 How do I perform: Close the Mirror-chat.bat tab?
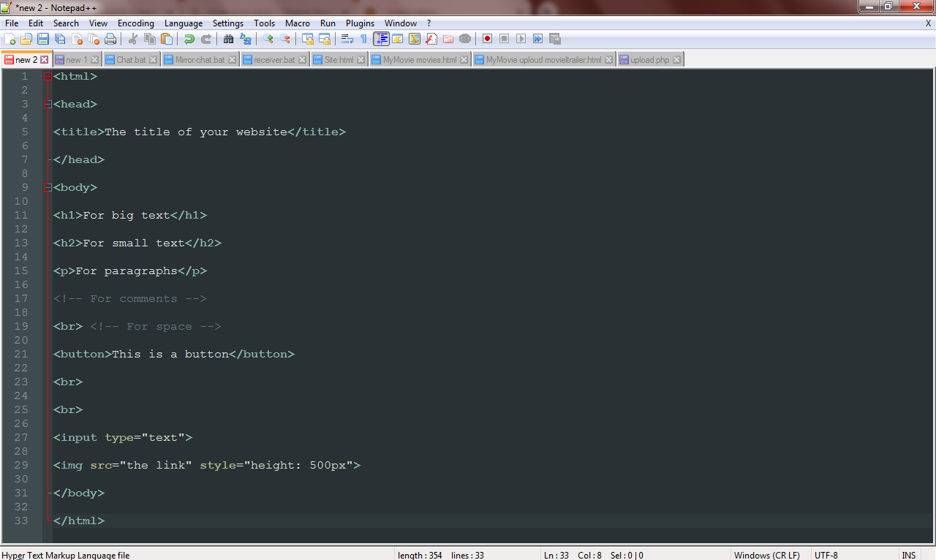[x=230, y=59]
